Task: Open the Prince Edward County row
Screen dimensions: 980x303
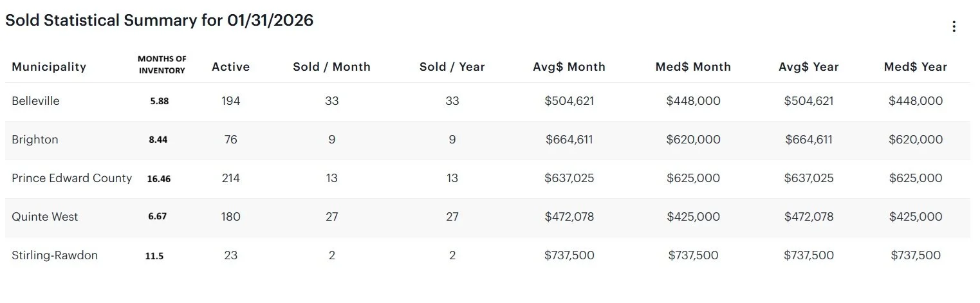Action: (71, 178)
